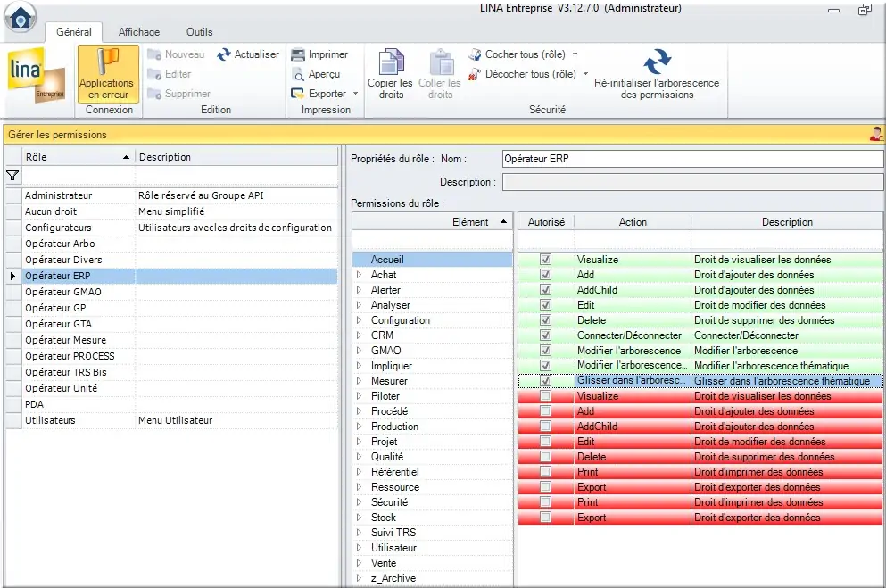Uncheck the green Visualize permission checkbox

tap(545, 260)
